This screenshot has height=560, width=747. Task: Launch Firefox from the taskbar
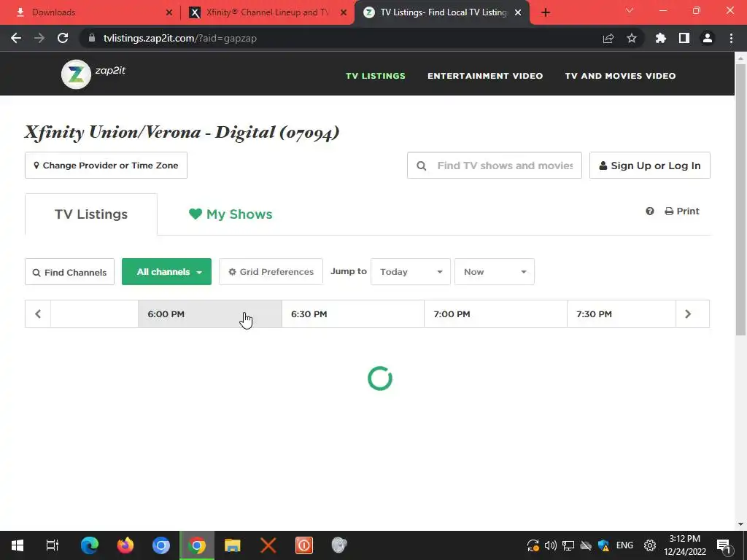(x=125, y=545)
